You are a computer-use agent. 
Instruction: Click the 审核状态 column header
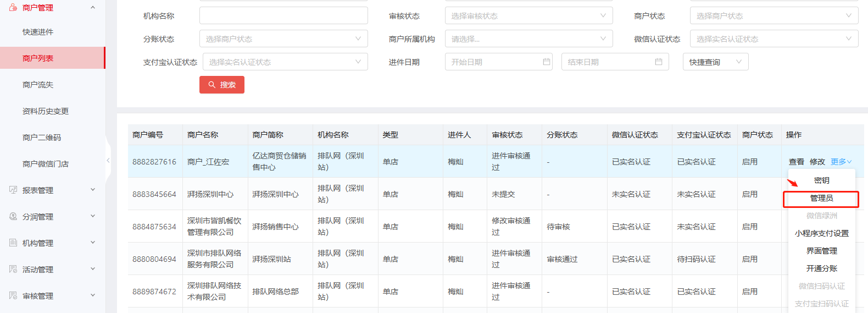coord(507,135)
